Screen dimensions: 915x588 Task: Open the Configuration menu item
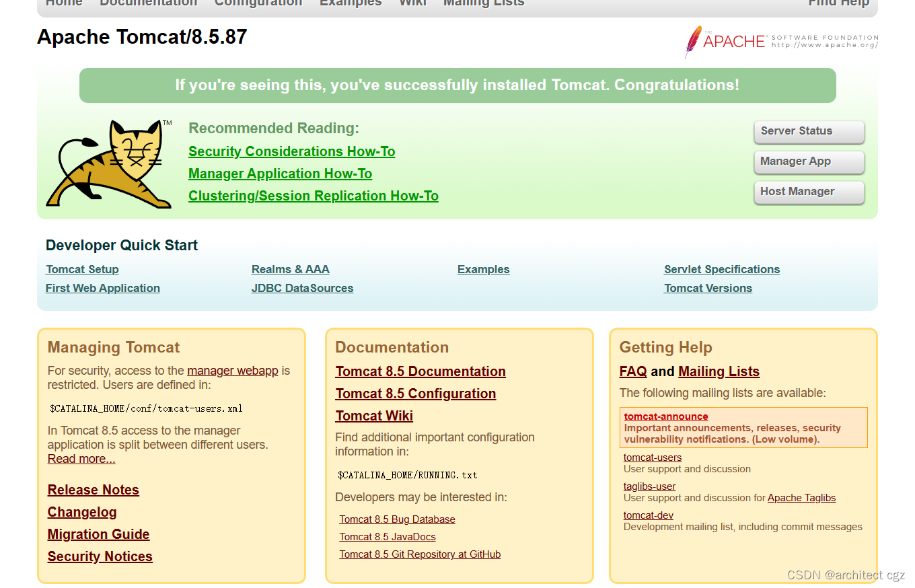tap(258, 3)
